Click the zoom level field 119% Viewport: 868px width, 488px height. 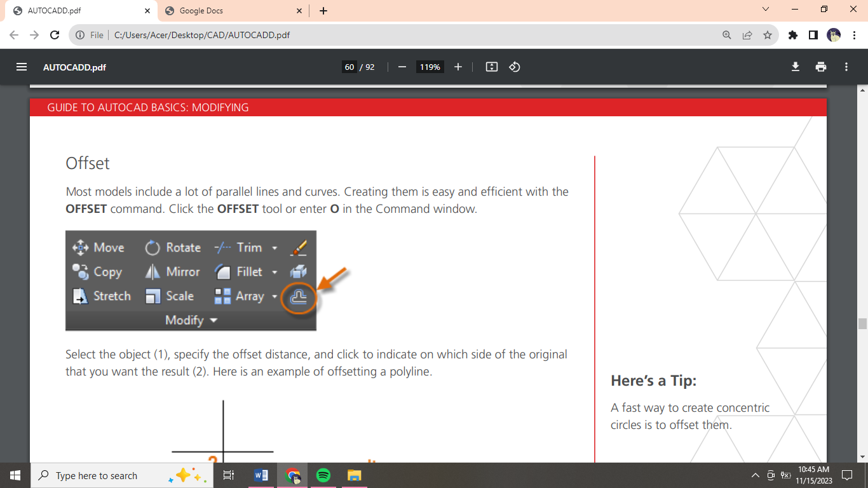point(430,67)
